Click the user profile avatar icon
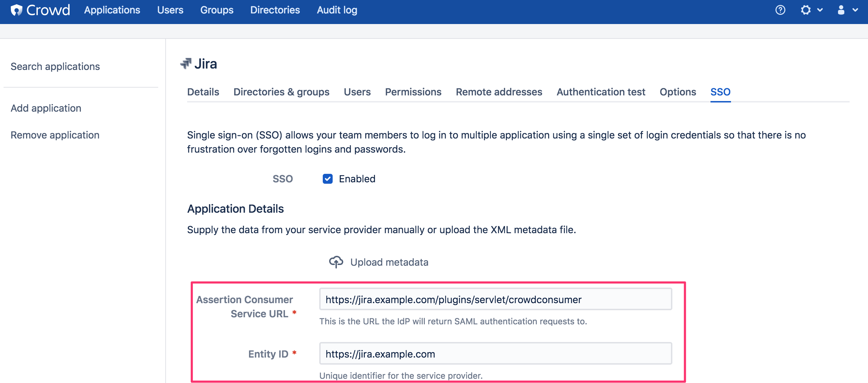Screen dimensions: 868x383 (841, 10)
